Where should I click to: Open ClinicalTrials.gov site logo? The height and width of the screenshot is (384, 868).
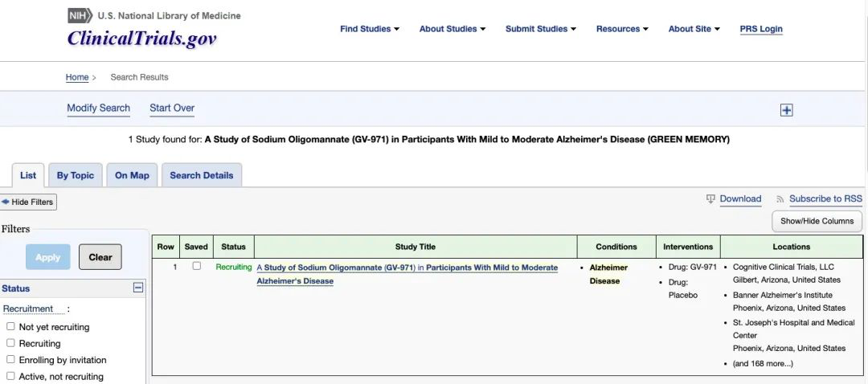(x=141, y=39)
